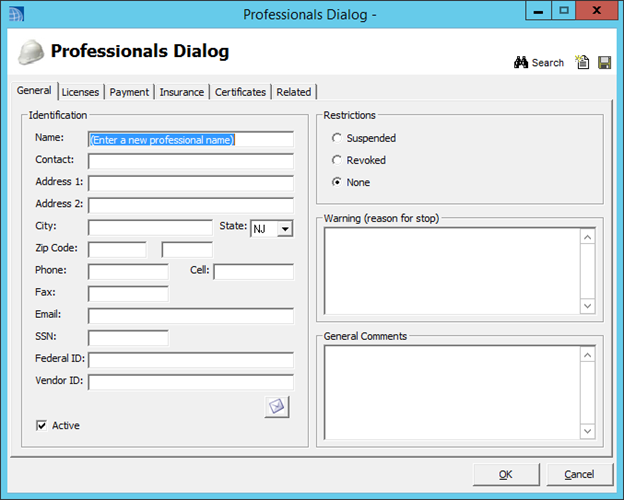Focus the Email field
Image resolution: width=624 pixels, height=500 pixels.
tap(191, 316)
